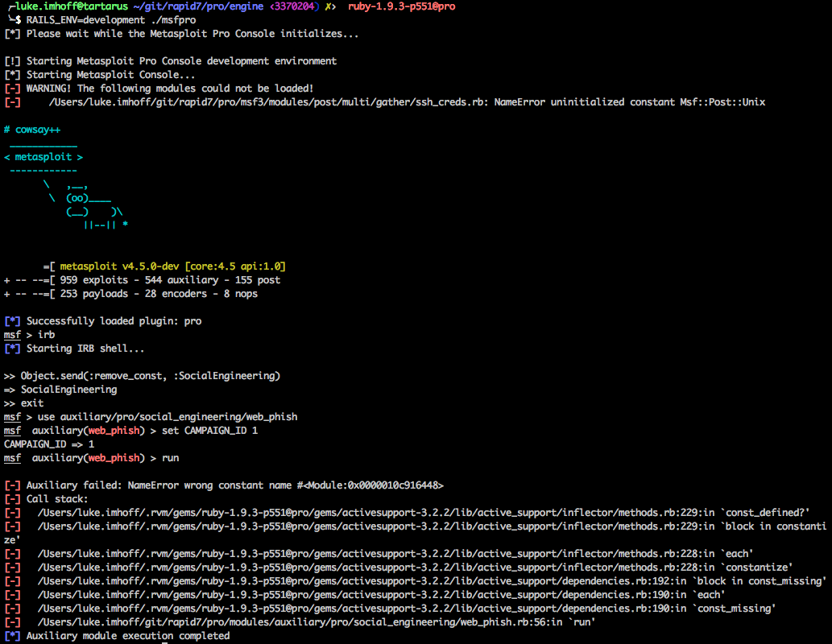Click the stack line ending in `constantize'
Screen dimensions: 832x644
click(399, 568)
